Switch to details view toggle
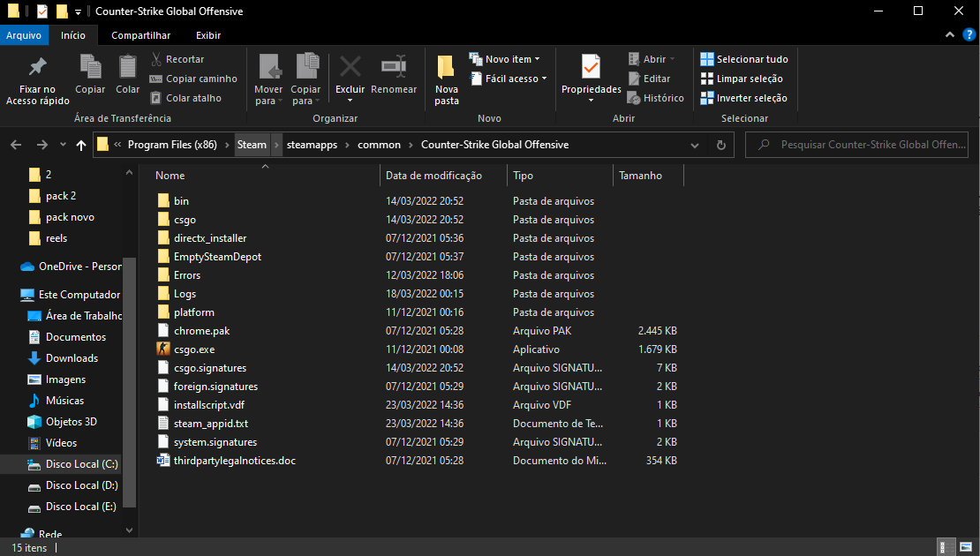980x556 pixels. click(945, 548)
